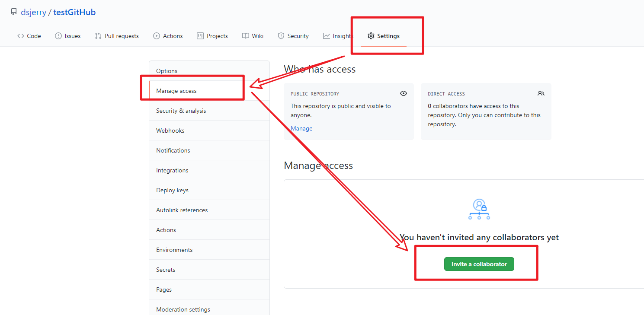This screenshot has height=315, width=644.
Task: Open Pages settings page
Action: pos(209,290)
